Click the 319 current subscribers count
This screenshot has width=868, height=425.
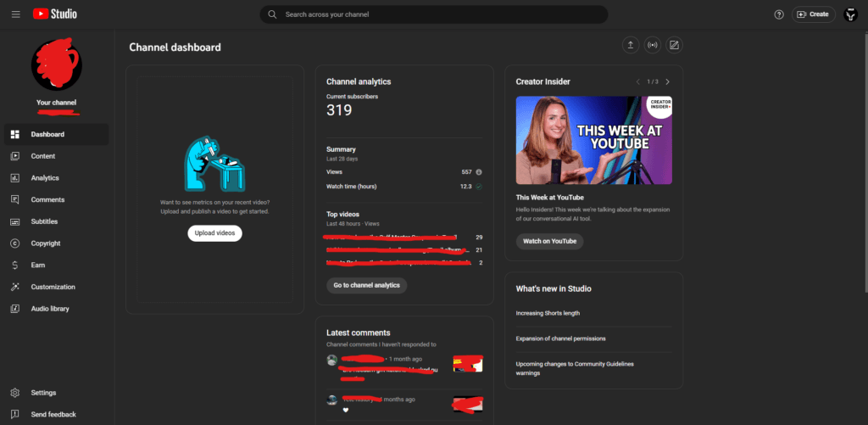[339, 110]
